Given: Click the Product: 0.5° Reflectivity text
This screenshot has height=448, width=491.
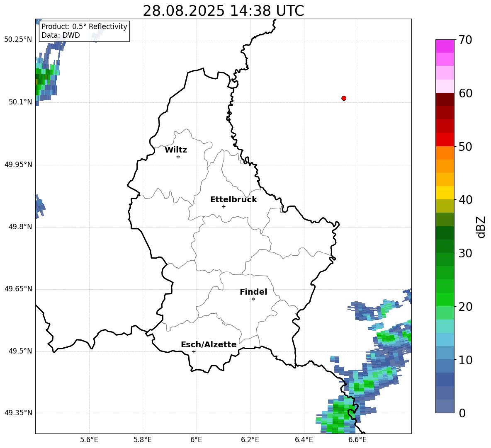Looking at the screenshot, I should (x=84, y=27).
